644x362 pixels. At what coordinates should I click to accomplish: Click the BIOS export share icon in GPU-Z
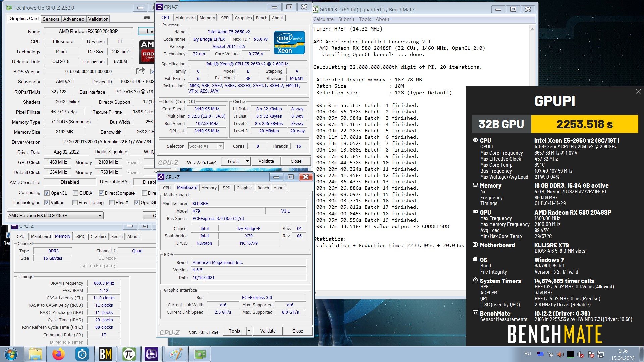(x=140, y=71)
